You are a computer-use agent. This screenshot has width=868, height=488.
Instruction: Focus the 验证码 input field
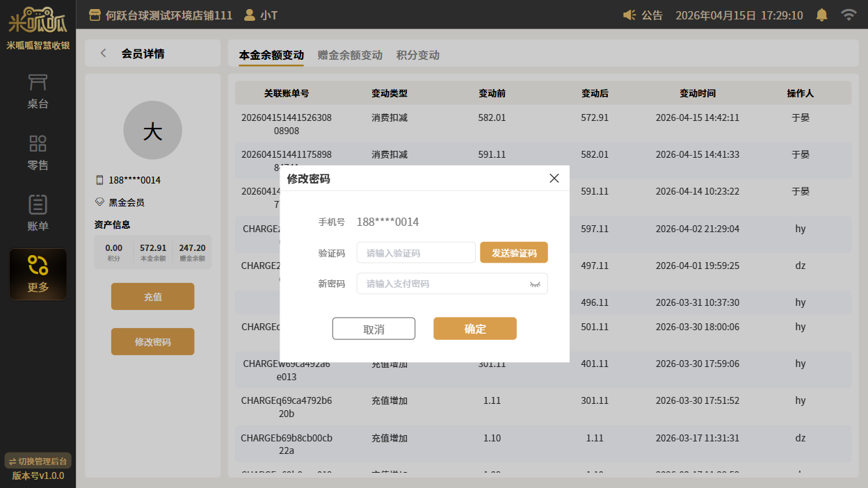415,253
